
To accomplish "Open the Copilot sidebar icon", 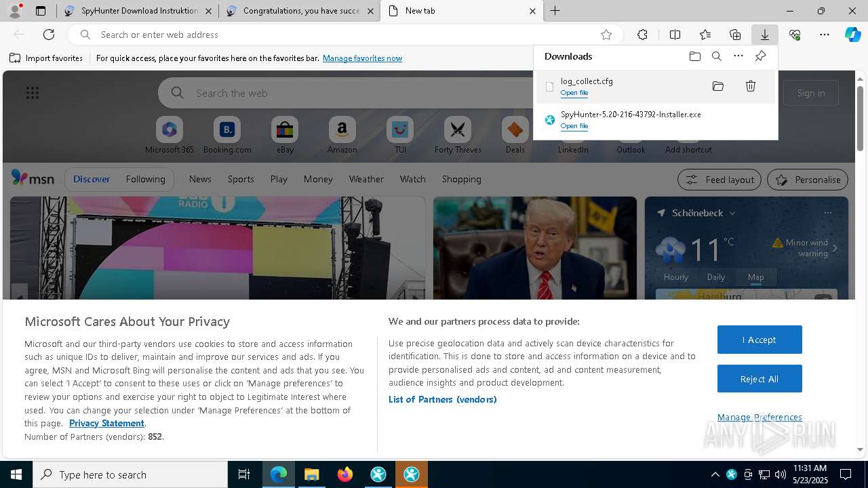I will [853, 35].
